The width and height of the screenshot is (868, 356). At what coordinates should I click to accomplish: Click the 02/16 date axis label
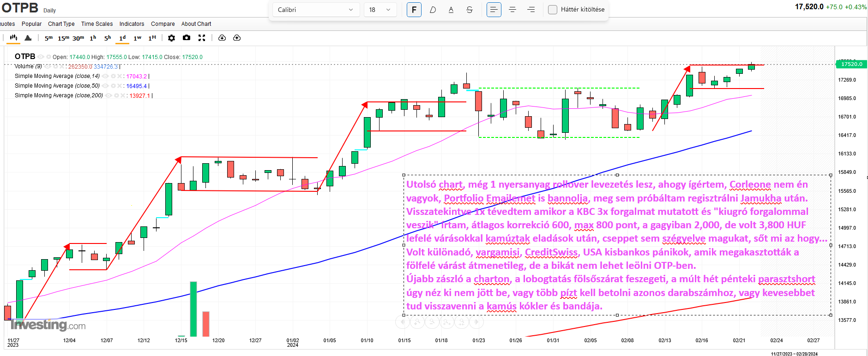click(702, 340)
